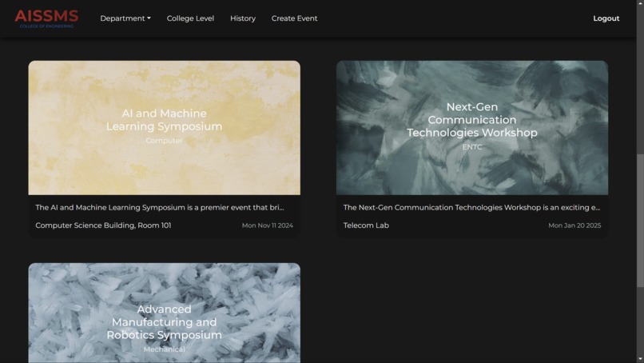This screenshot has width=644, height=363.
Task: Click the 'Mon Nov 11 2024' date
Action: click(x=268, y=225)
